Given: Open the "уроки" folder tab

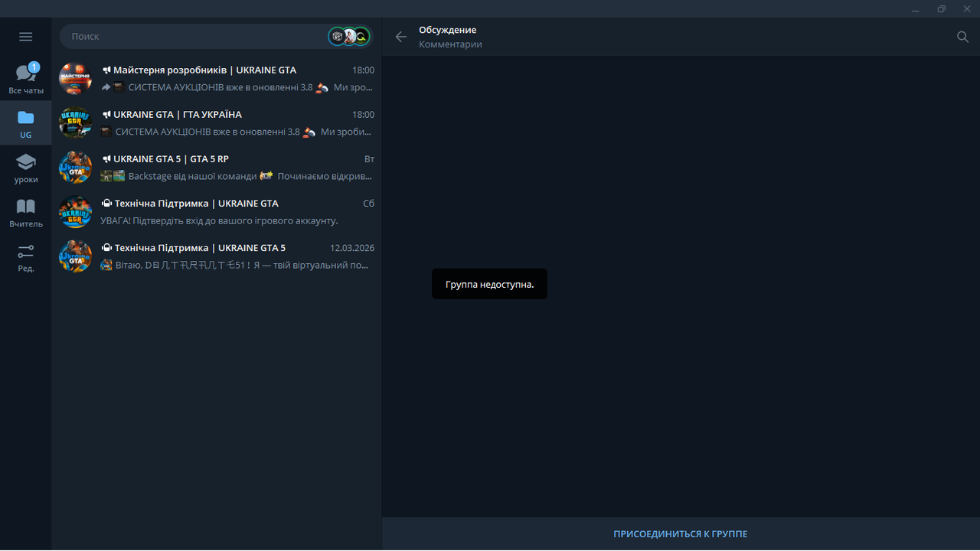Looking at the screenshot, I should tap(26, 168).
